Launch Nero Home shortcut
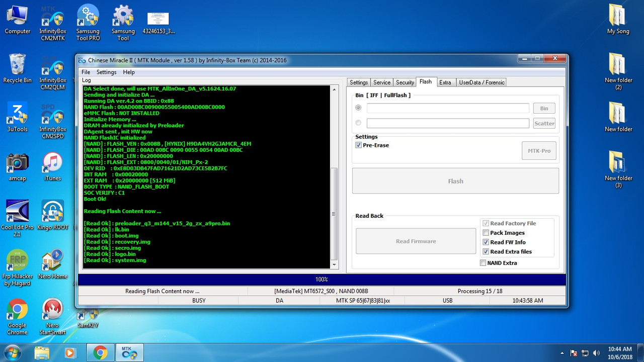Viewport: 644px width, 362px height. click(x=52, y=264)
